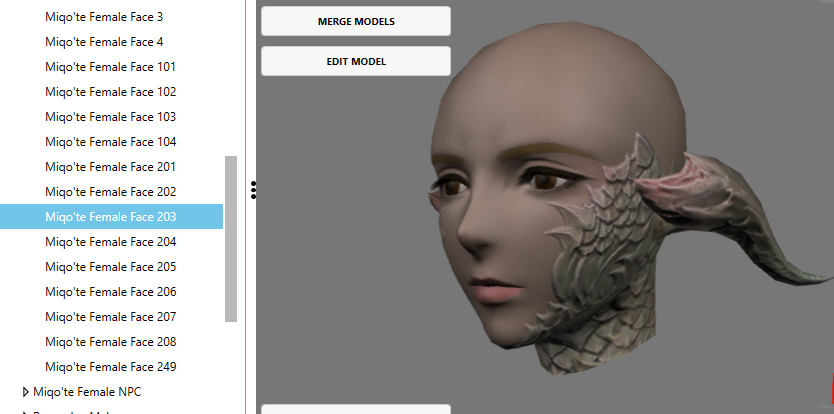Pick Miqo'te Female Face 205
The width and height of the screenshot is (834, 414).
tap(110, 267)
